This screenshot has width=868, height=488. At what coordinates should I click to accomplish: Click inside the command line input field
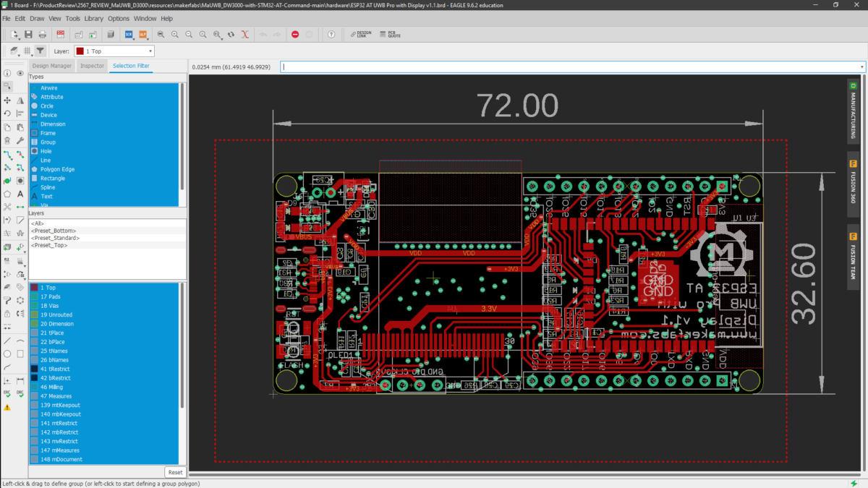click(506, 66)
